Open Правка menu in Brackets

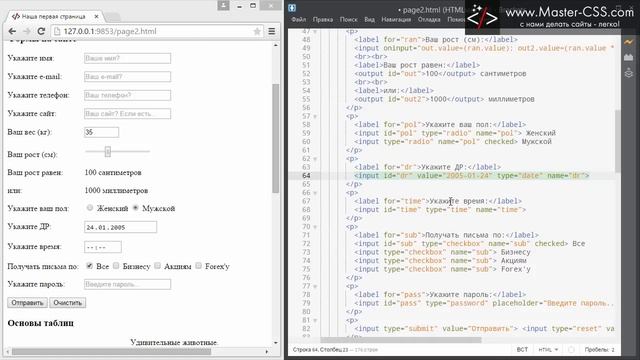point(323,19)
